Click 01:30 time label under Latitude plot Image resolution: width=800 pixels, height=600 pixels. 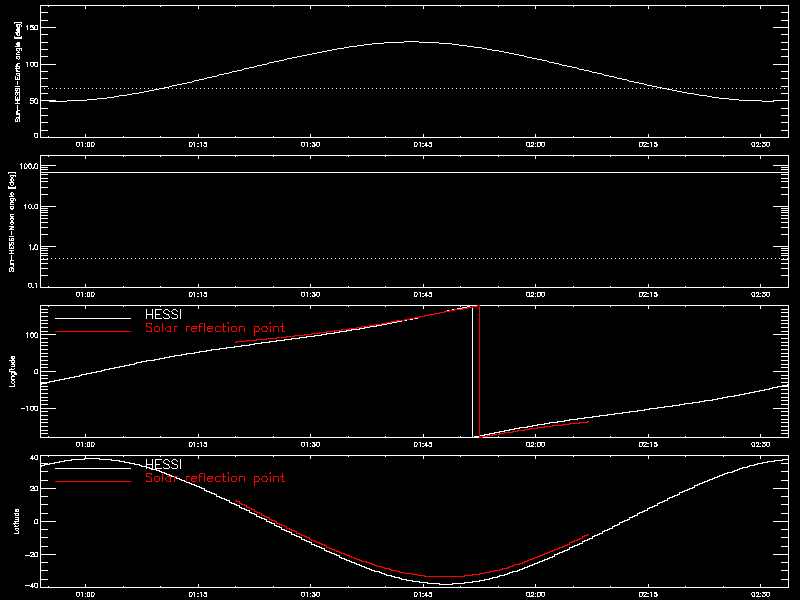pos(310,594)
